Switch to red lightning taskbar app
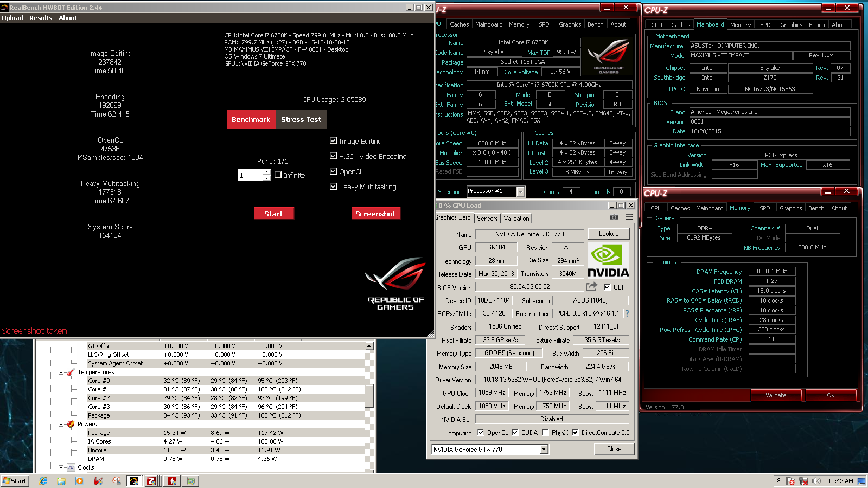The image size is (868, 488). pyautogui.click(x=172, y=481)
